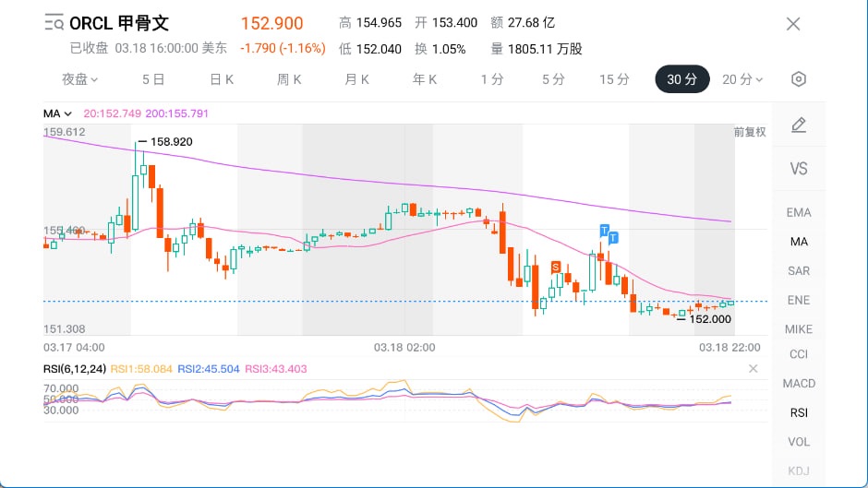This screenshot has height=488, width=868.
Task: Select the 30分 timeframe button
Action: point(682,79)
